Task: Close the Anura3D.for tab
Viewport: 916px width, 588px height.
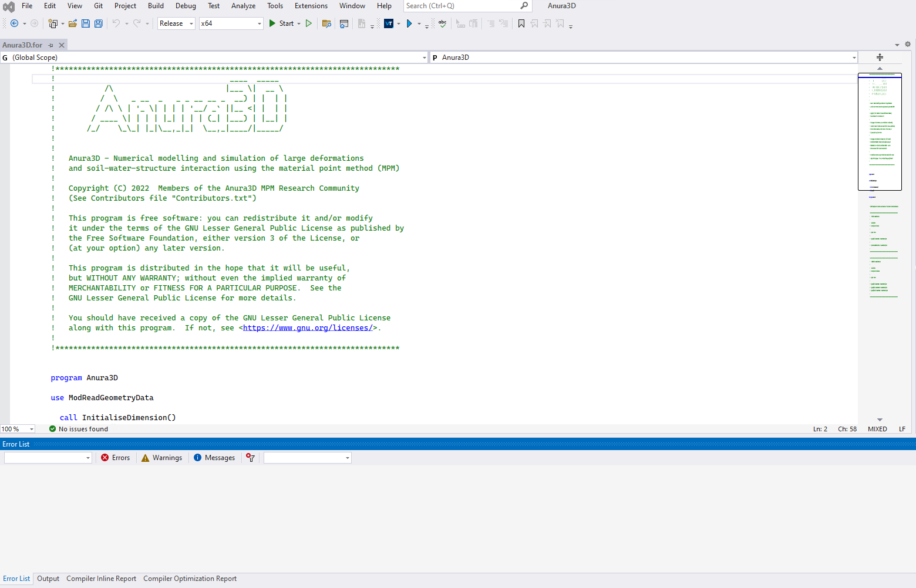Action: pos(62,45)
